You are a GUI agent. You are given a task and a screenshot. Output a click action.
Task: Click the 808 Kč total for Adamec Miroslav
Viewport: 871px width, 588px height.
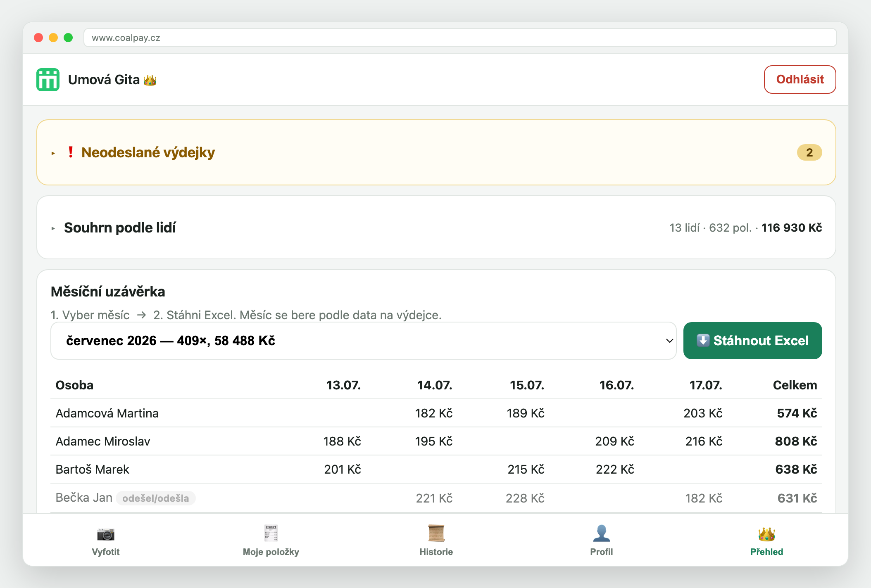pos(796,441)
